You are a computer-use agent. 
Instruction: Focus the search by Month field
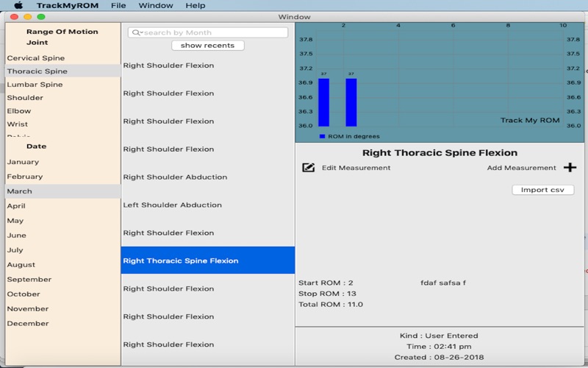[x=208, y=32]
